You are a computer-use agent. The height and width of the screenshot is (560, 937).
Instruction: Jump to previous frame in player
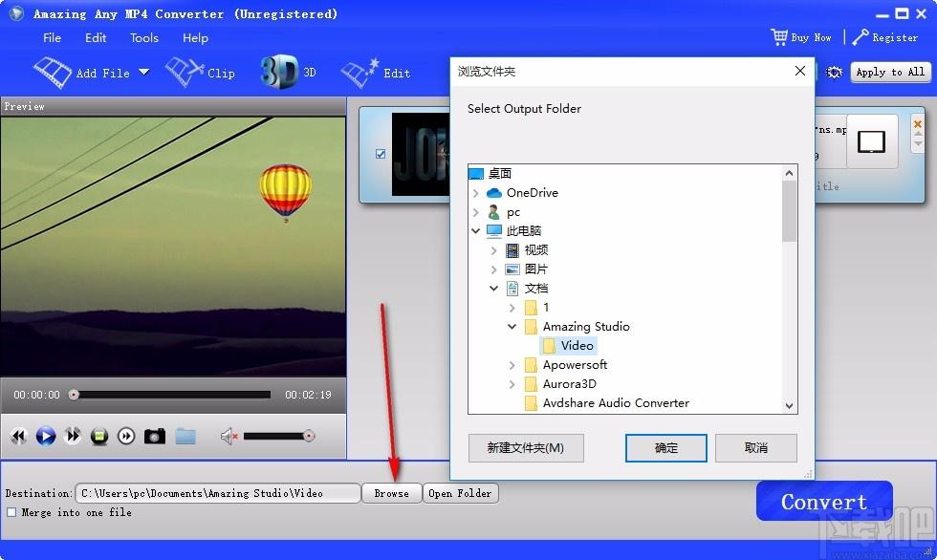click(x=18, y=437)
